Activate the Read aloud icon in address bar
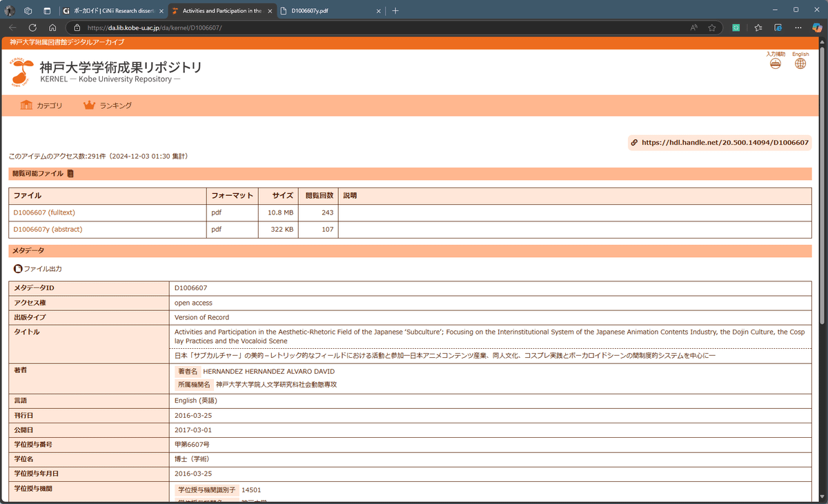828x504 pixels. (x=694, y=28)
